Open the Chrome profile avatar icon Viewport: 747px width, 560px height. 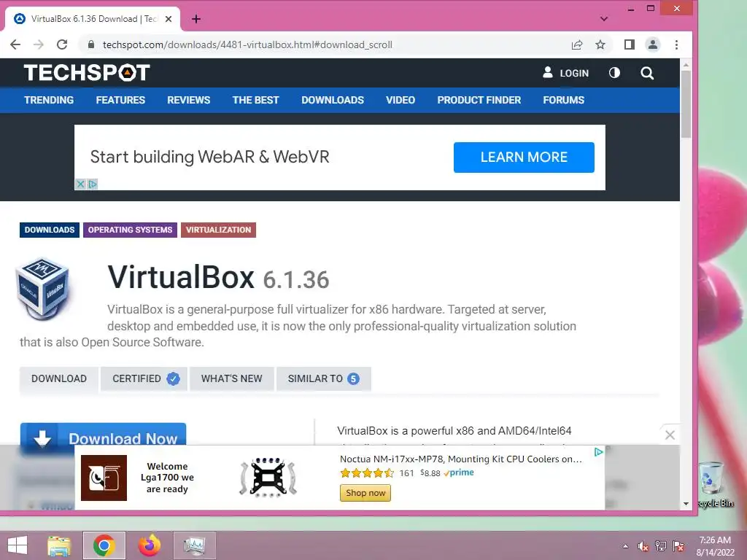click(x=653, y=44)
